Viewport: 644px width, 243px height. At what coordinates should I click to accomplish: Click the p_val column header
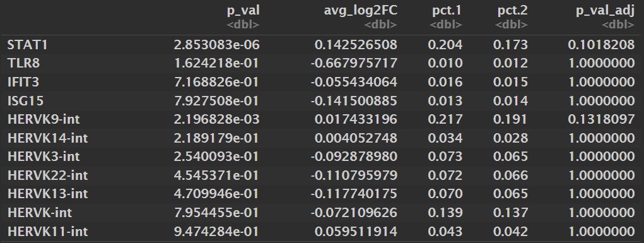coord(243,11)
